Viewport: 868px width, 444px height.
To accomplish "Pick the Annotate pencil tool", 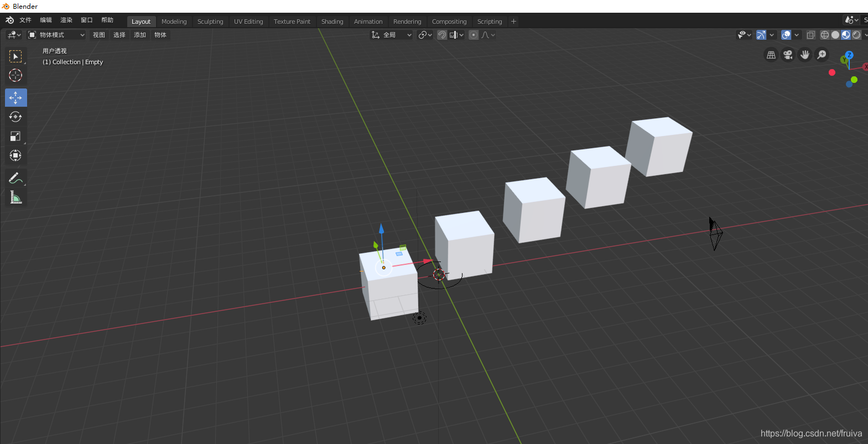I will [15, 178].
